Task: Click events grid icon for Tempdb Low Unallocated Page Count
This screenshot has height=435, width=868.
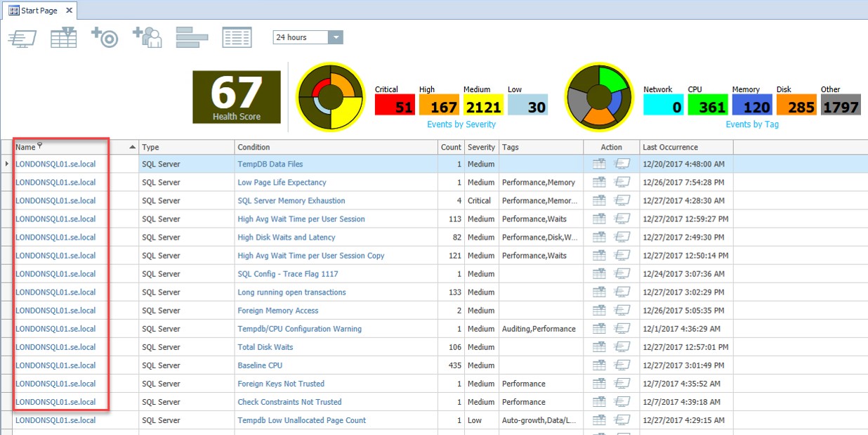Action: click(x=599, y=420)
